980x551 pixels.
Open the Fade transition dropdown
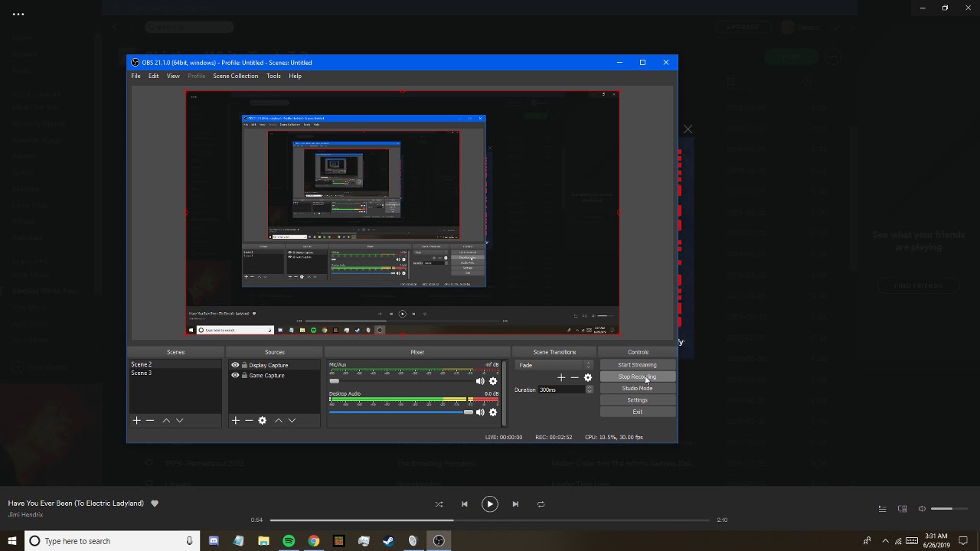[x=554, y=365]
